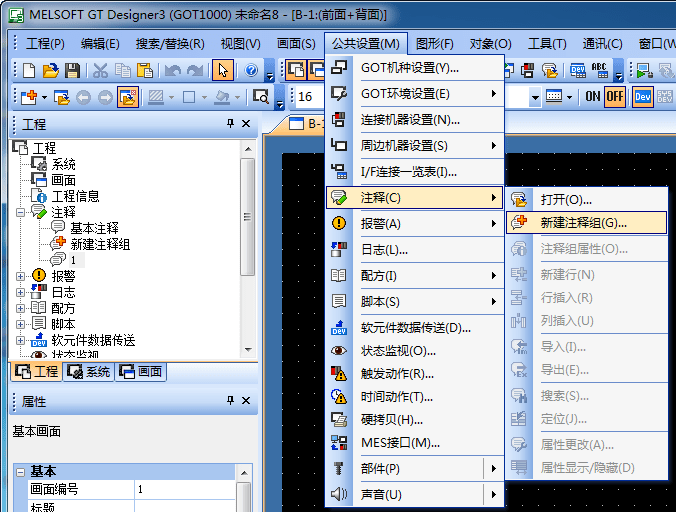Collapse the 注释 tree node

point(21,212)
